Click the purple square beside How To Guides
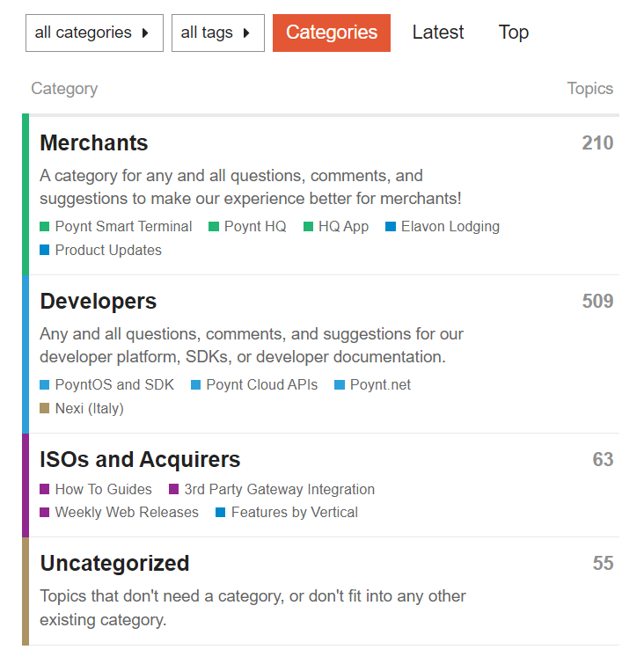644x664 pixels. pos(45,489)
